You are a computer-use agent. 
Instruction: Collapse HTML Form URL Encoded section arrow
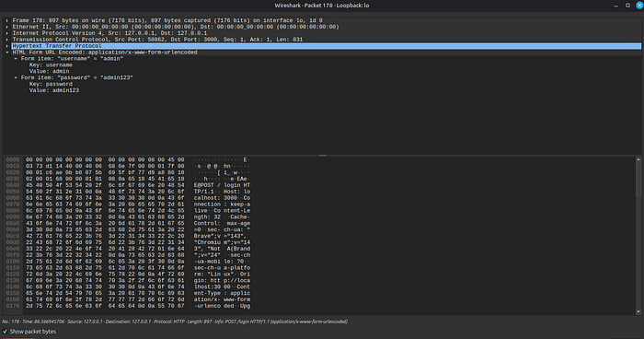7,53
